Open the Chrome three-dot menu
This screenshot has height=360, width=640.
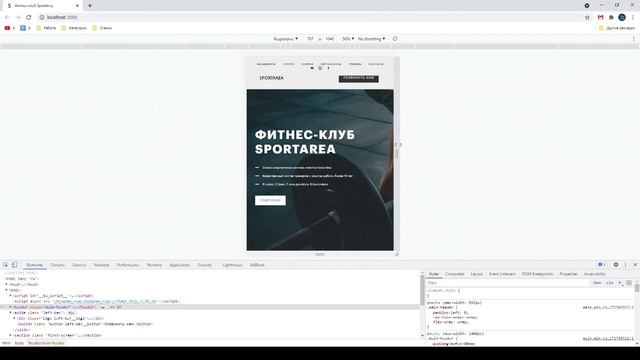point(633,17)
